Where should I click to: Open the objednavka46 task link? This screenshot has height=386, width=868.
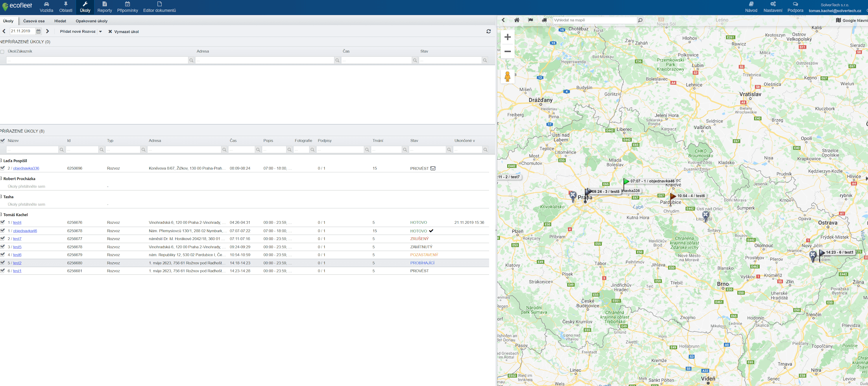[x=25, y=231]
